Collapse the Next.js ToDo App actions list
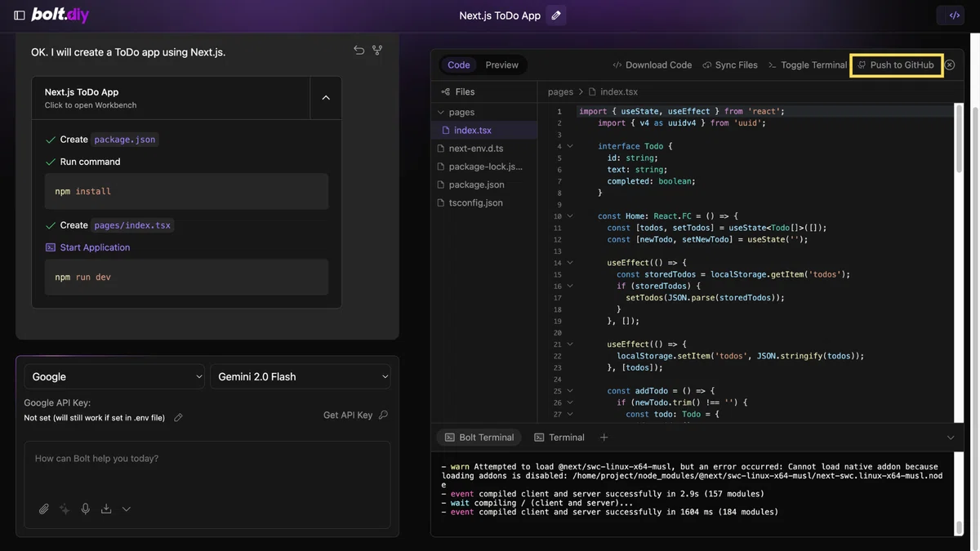 coord(326,98)
